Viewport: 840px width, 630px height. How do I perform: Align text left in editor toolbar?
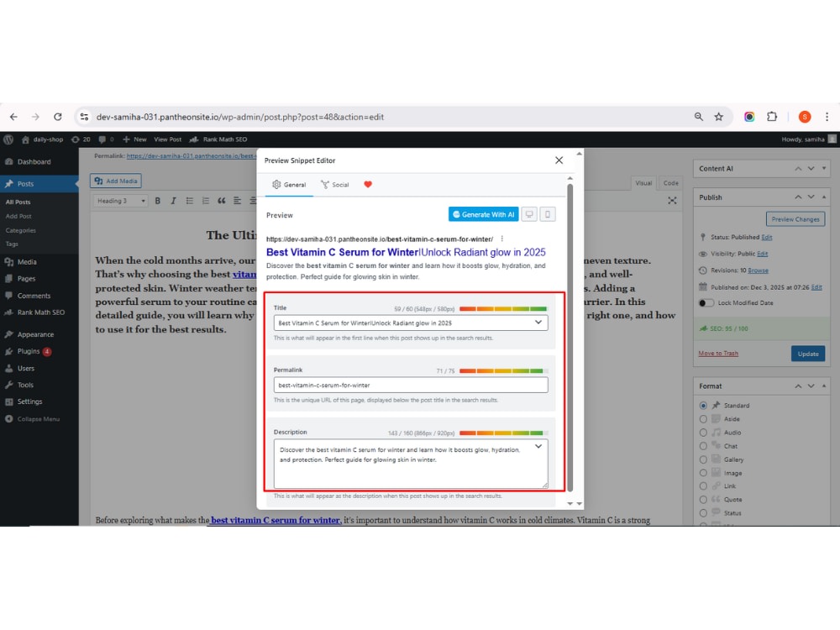point(238,201)
